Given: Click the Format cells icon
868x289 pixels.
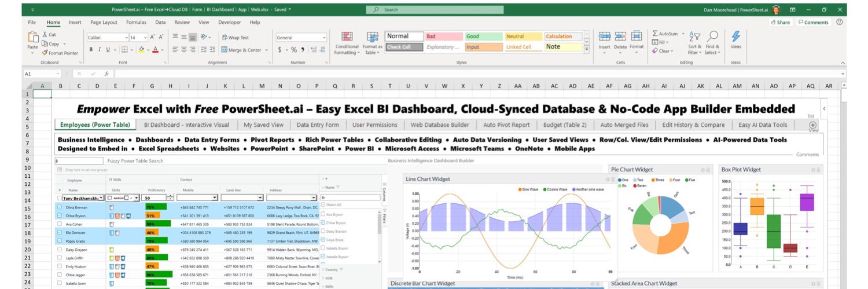Looking at the screenshot, I should 637,36.
